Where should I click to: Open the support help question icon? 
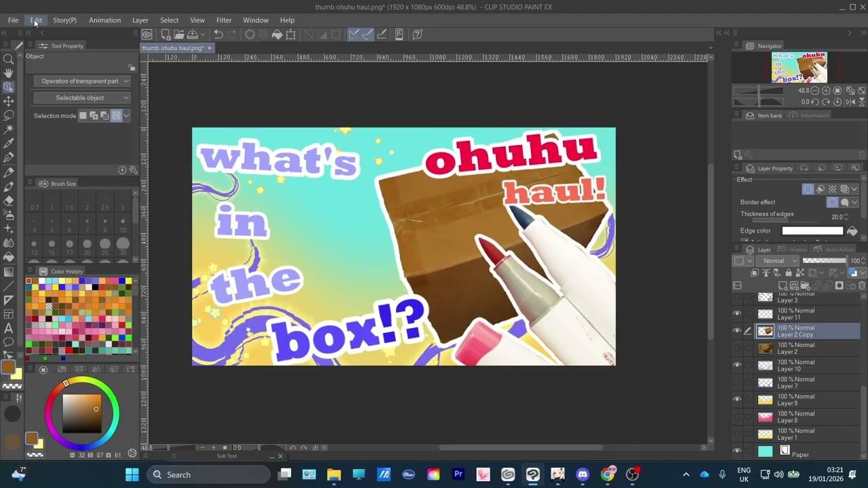[x=418, y=35]
